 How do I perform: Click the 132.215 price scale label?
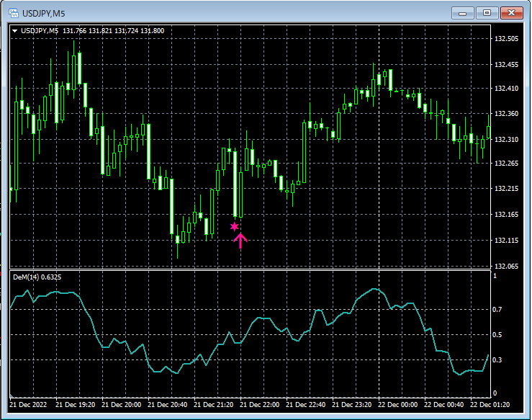click(x=507, y=189)
